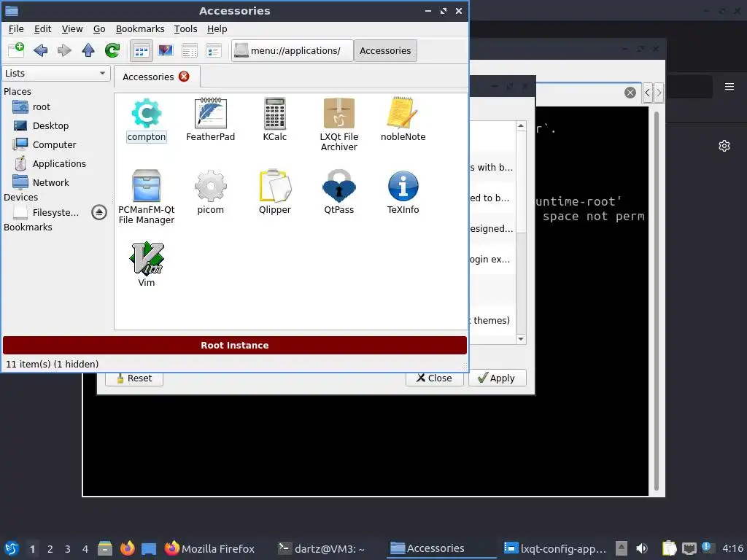Open the lxqt-config-app taskbar entry
The image size is (747, 560).
pos(555,548)
